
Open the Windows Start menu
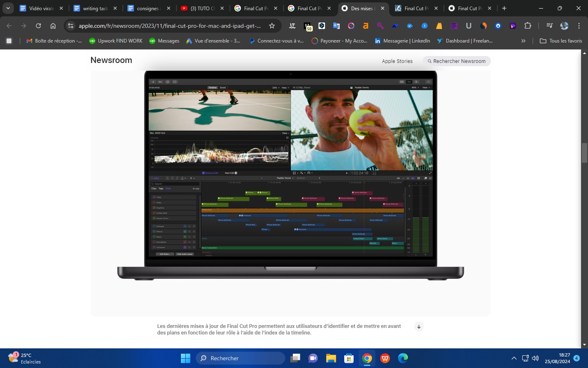pyautogui.click(x=185, y=358)
